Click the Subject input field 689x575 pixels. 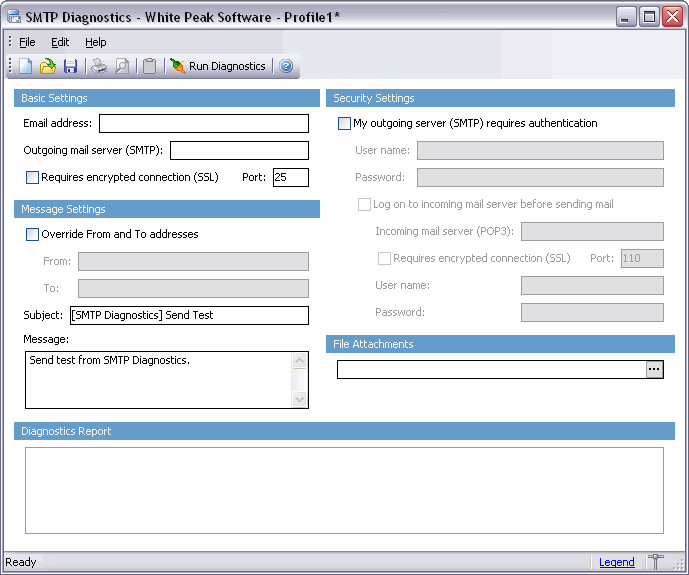click(x=189, y=315)
